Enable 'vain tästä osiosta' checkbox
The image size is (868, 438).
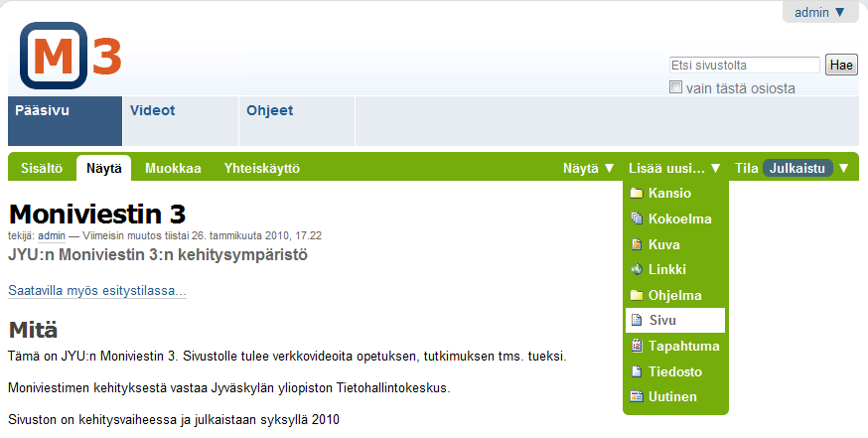[x=675, y=87]
